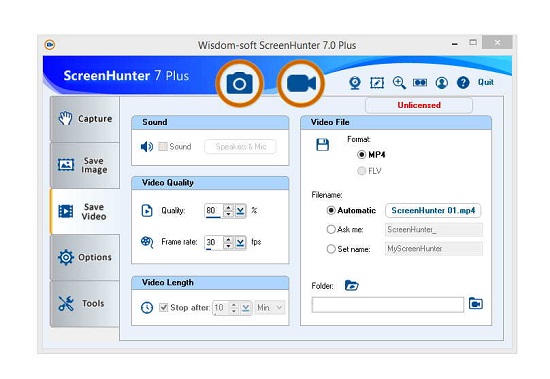Toggle the Stop after checkbox

click(163, 307)
